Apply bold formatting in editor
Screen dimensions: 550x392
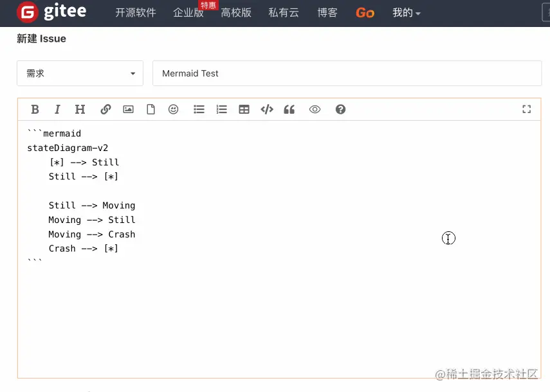pos(35,109)
